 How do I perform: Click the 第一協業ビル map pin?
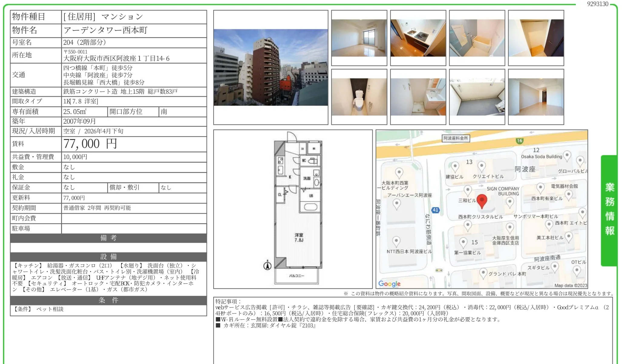[x=463, y=242]
